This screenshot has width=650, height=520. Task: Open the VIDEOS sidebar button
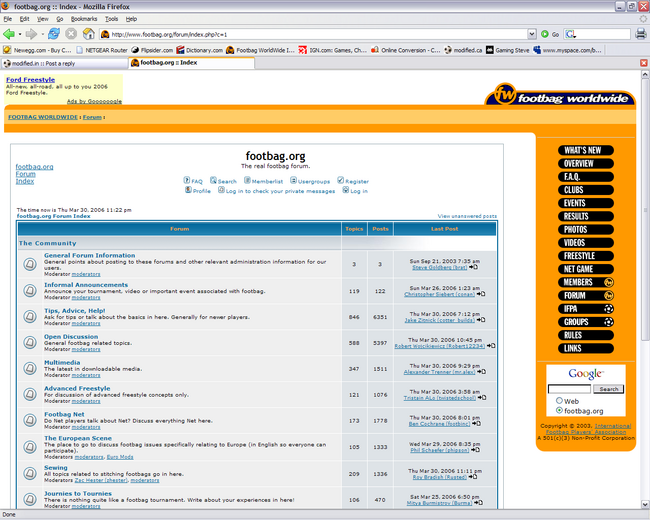pyautogui.click(x=586, y=243)
